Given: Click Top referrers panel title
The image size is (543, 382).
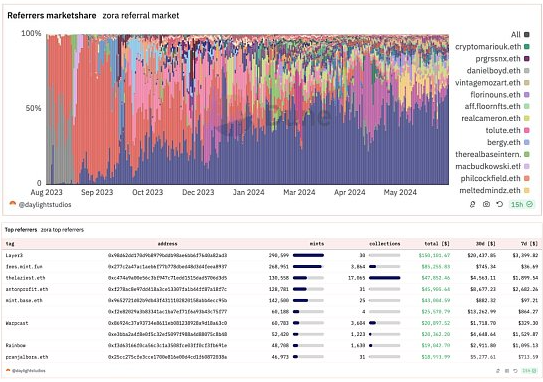Looking at the screenshot, I should (x=21, y=230).
